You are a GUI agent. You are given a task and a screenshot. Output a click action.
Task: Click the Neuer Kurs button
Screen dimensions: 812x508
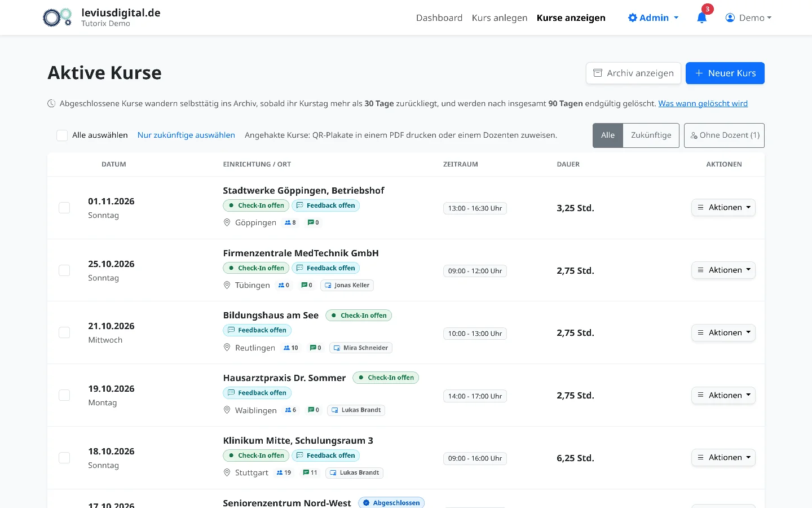pos(725,73)
